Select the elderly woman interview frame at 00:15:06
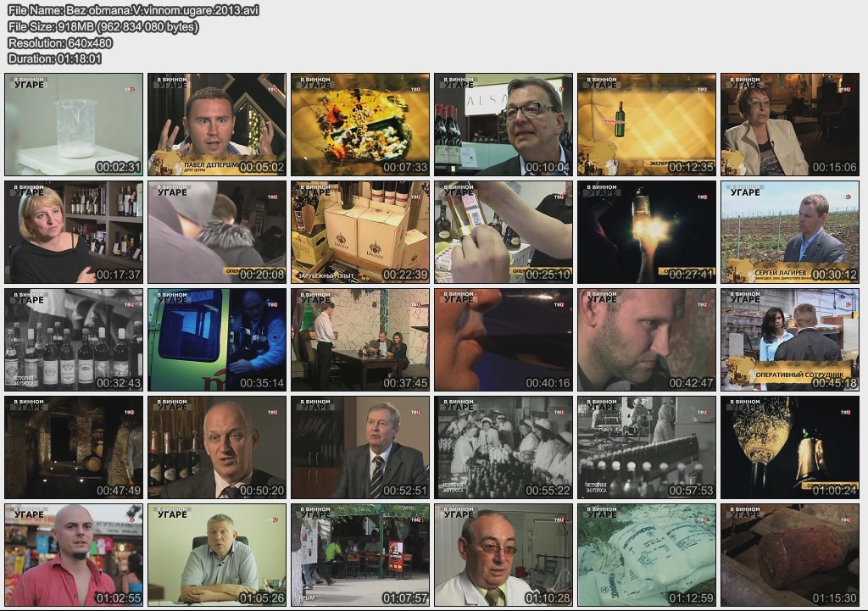 790,124
